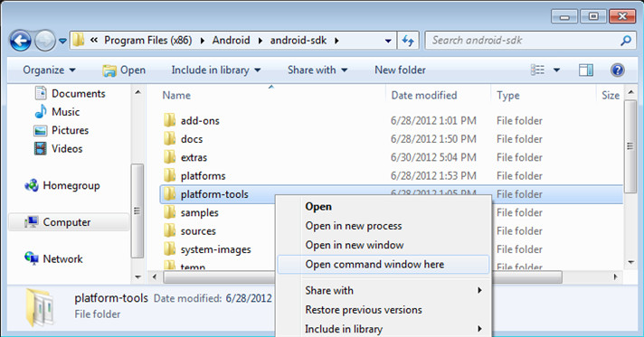This screenshot has width=644, height=337.
Task: Click the platform-tools folder icon
Action: pyautogui.click(x=169, y=194)
